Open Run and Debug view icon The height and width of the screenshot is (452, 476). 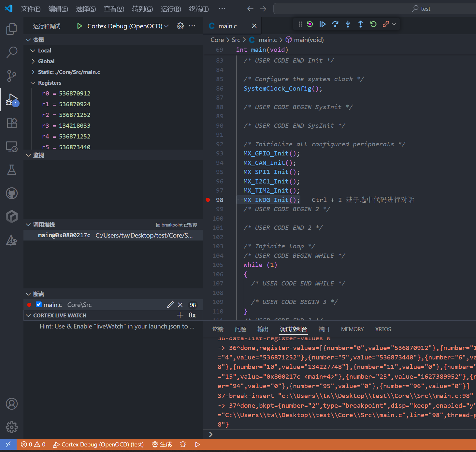click(12, 100)
